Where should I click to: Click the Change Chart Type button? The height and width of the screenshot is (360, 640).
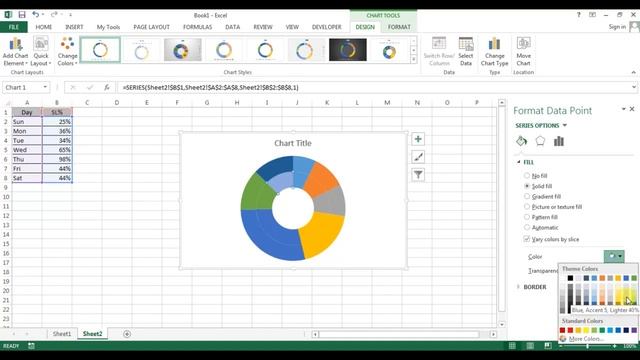pyautogui.click(x=494, y=51)
